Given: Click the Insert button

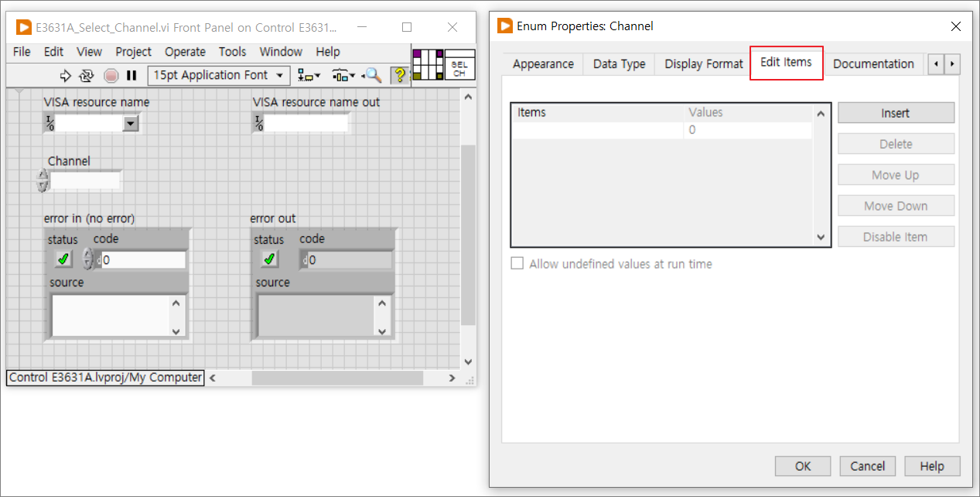Looking at the screenshot, I should point(896,113).
